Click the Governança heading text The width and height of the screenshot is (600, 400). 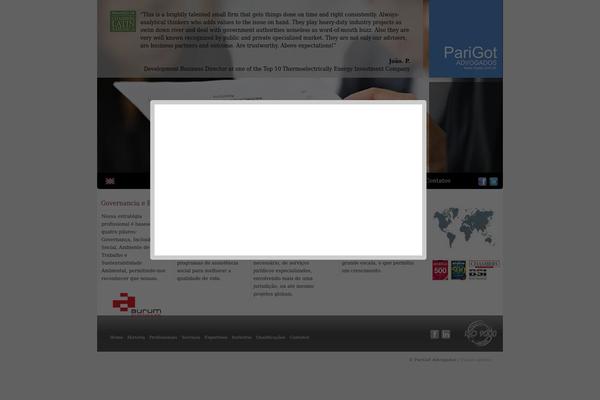coord(126,203)
